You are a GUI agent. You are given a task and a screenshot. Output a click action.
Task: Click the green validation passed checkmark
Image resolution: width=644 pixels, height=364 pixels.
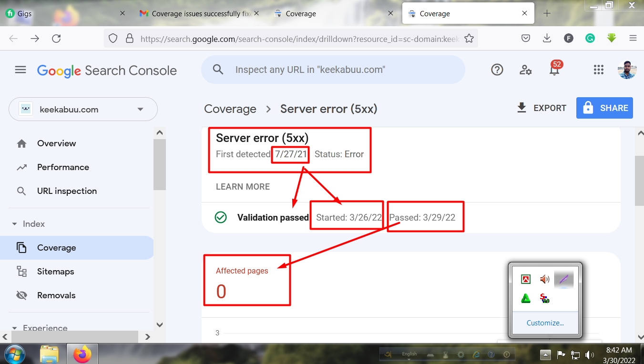[221, 217]
